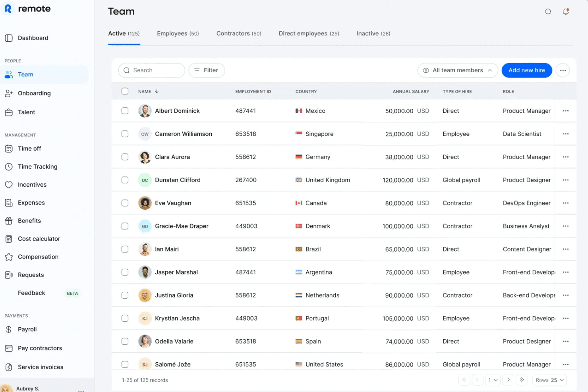Go to next page arrow
588x392 pixels.
click(508, 380)
